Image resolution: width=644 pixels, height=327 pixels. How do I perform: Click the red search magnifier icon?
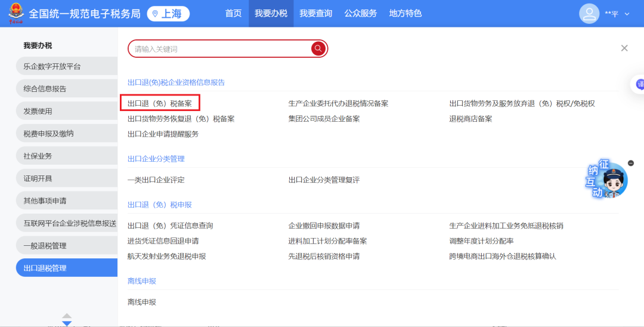[318, 49]
